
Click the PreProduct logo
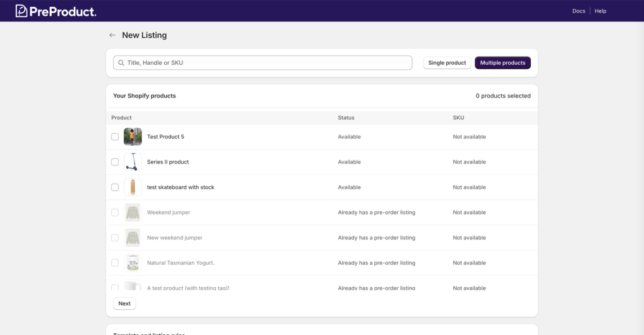55,11
